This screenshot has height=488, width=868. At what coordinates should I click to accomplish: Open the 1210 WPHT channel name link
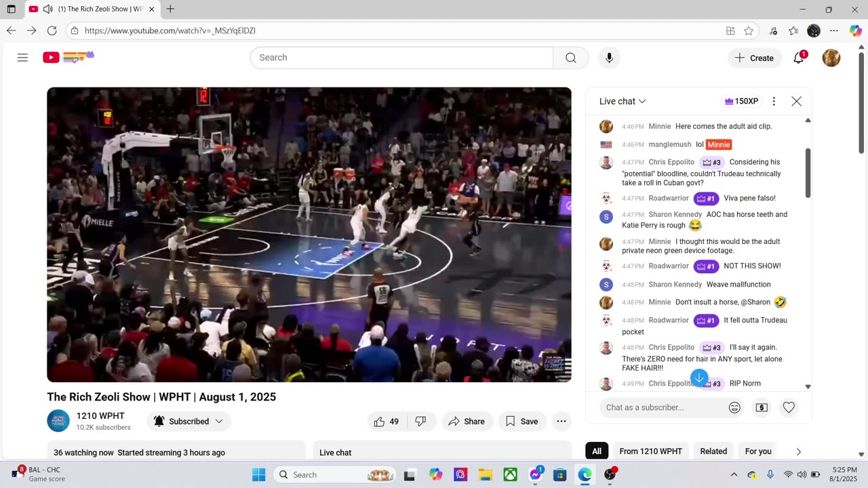coord(100,416)
